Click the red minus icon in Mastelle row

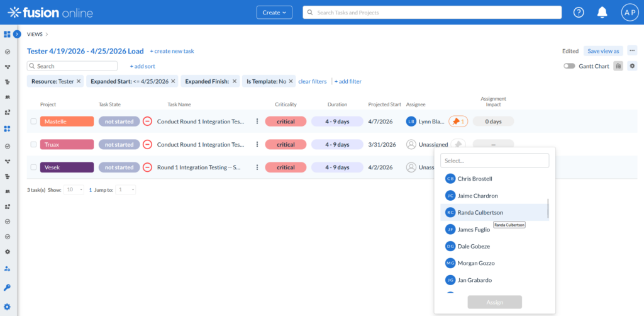[x=147, y=121]
